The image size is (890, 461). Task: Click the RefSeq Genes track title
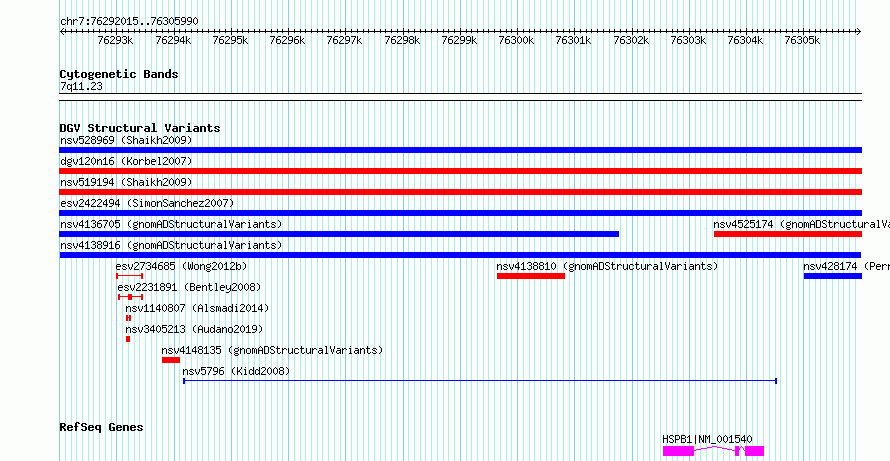(102, 427)
